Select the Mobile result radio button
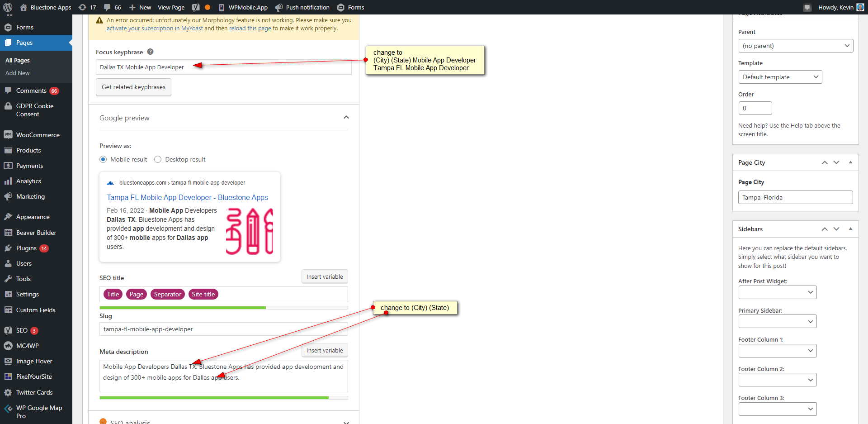This screenshot has height=424, width=868. tap(103, 159)
